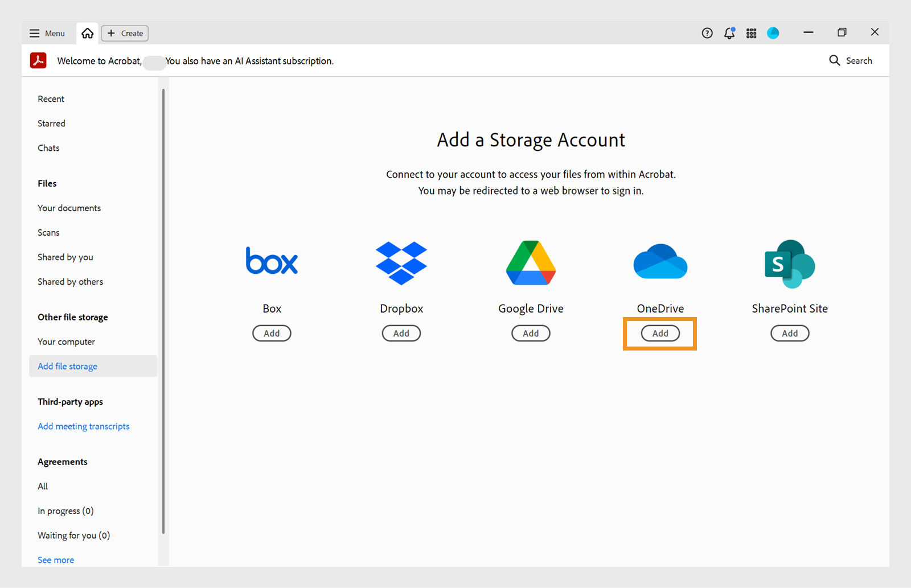The image size is (911, 588).
Task: Select the Box cloud storage icon
Action: pos(272,261)
